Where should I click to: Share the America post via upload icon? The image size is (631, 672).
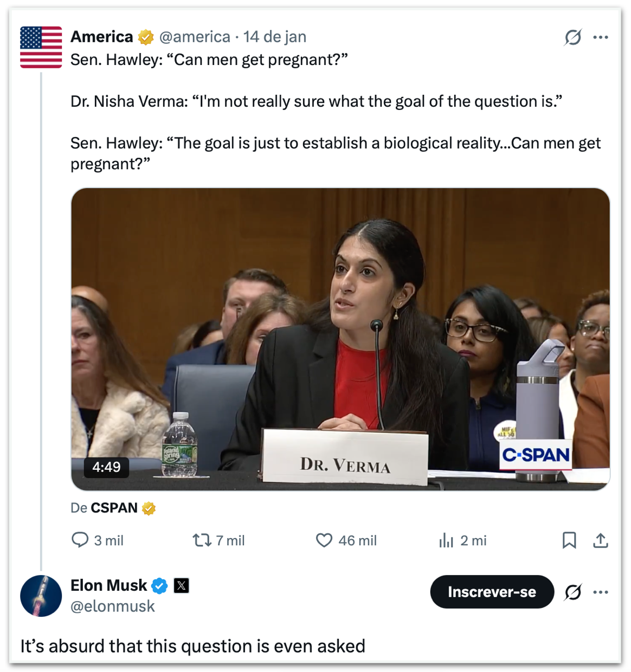(x=601, y=540)
